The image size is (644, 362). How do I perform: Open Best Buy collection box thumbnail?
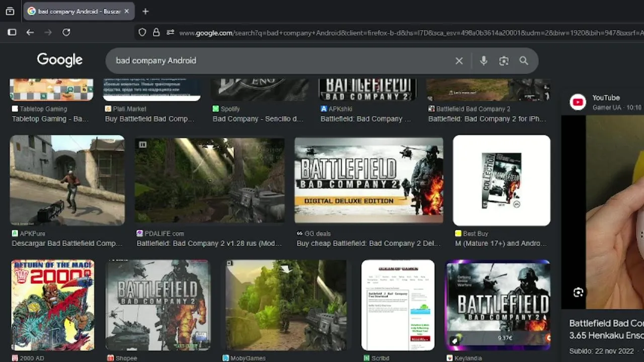[x=502, y=180]
